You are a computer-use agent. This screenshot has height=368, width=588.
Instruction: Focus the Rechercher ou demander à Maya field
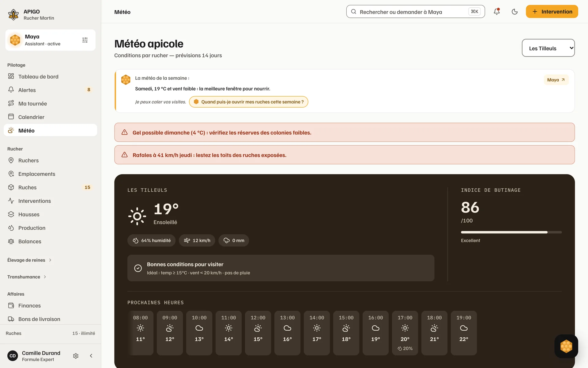point(415,12)
